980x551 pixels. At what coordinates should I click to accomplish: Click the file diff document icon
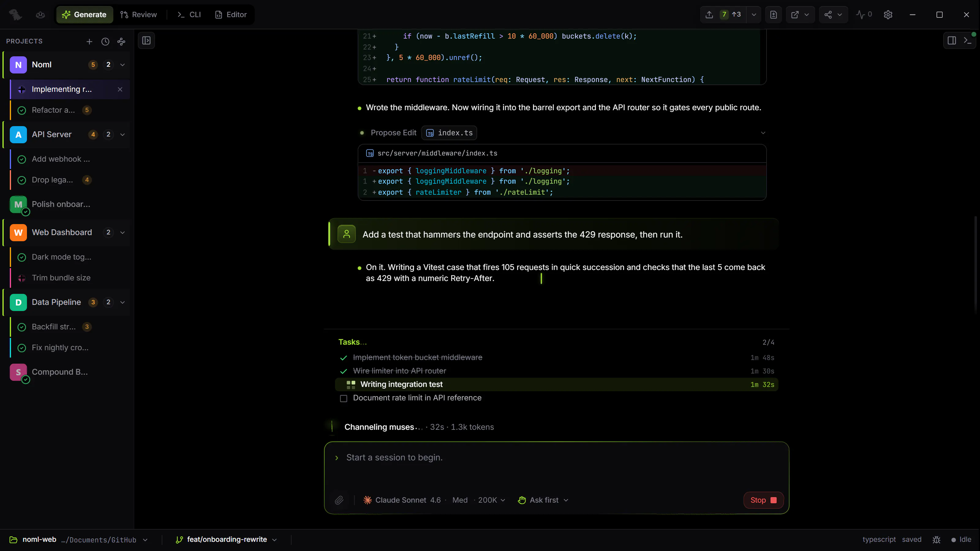pyautogui.click(x=773, y=14)
